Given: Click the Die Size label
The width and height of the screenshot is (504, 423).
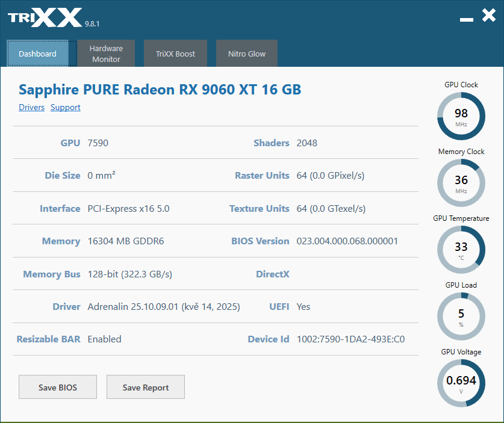Looking at the screenshot, I should (x=63, y=176).
